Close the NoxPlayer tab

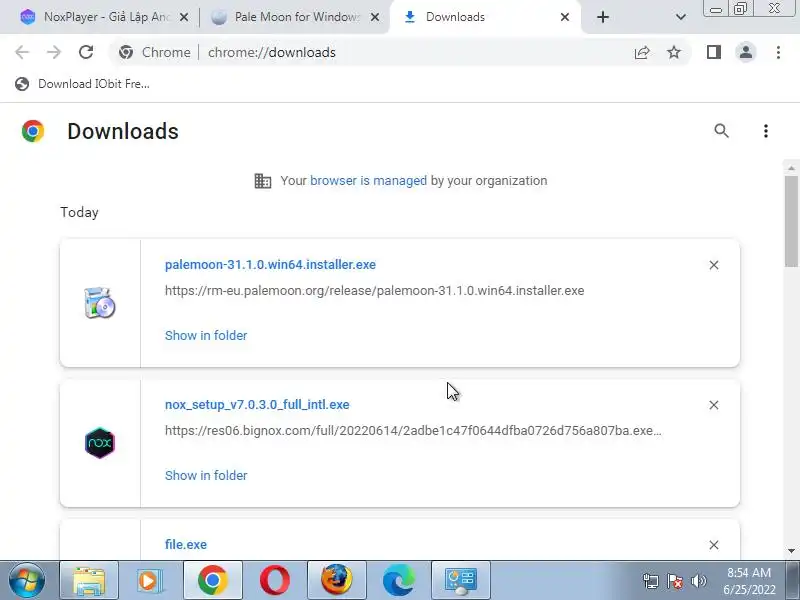click(184, 17)
